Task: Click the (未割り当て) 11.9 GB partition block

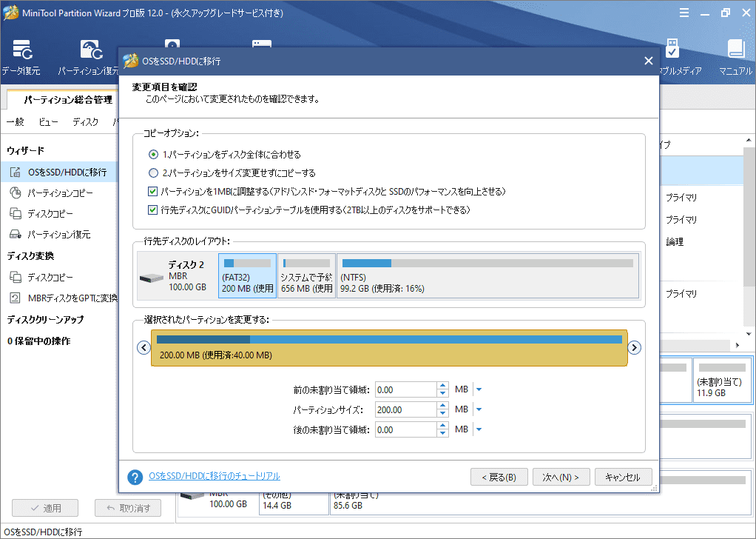Action: tap(722, 381)
